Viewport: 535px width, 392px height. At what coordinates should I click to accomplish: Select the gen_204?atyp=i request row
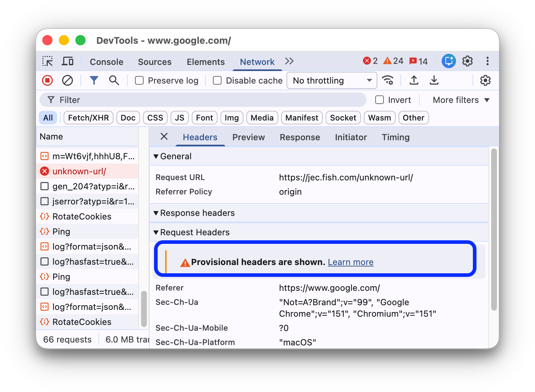(x=87, y=186)
